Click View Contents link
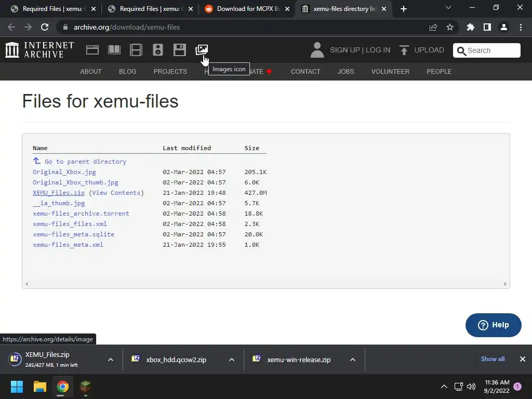This screenshot has width=532, height=399. 116,193
